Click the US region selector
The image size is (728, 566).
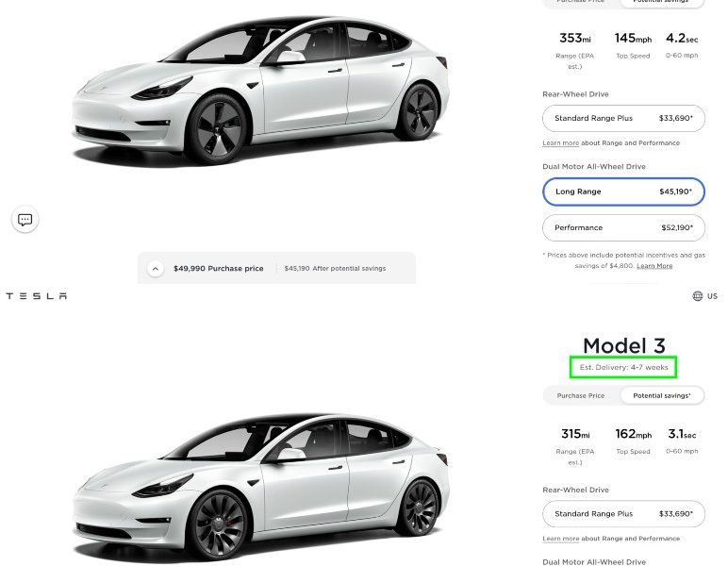pos(712,296)
